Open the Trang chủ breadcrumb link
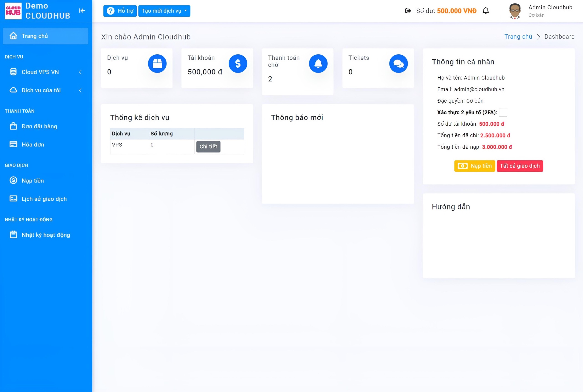583x392 pixels. (x=518, y=36)
